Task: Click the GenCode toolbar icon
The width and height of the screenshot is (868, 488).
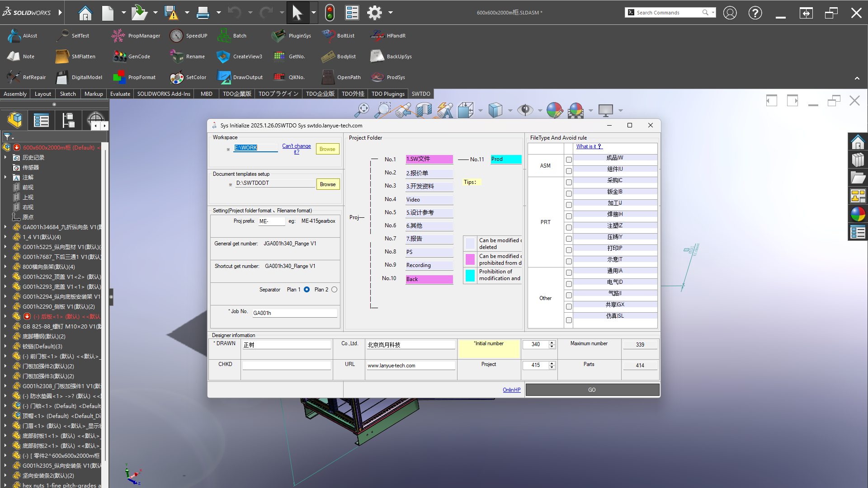Action: 120,56
